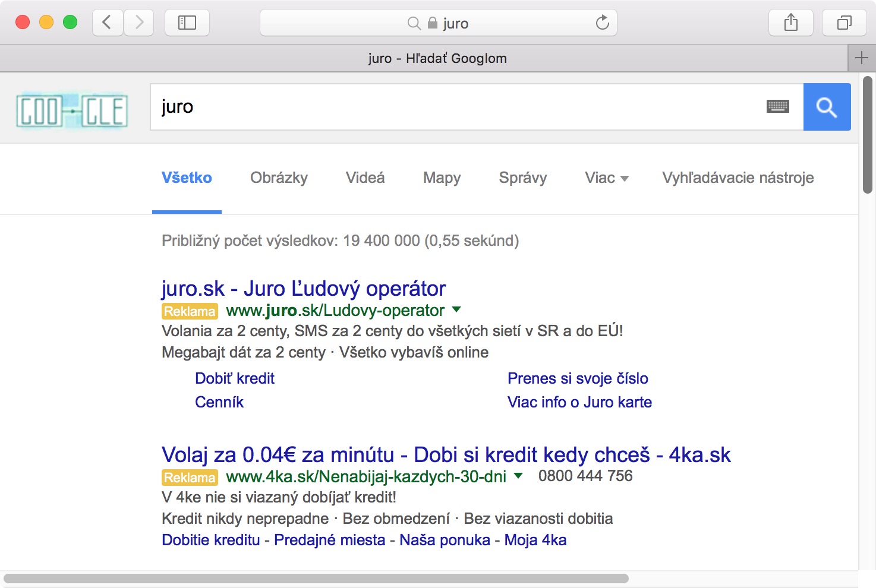Open Vyhľadávacie nástroje
Image resolution: width=876 pixels, height=588 pixels.
pos(738,178)
